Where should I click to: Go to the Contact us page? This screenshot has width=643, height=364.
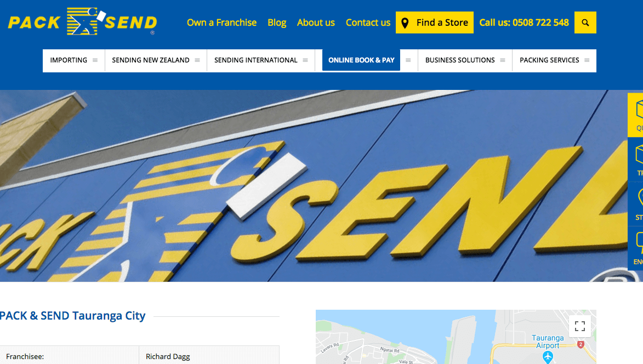368,22
